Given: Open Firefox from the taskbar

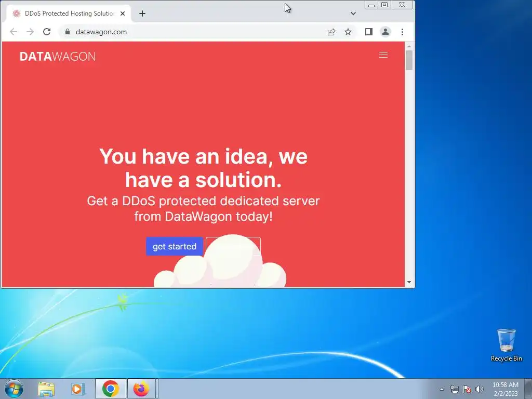Looking at the screenshot, I should [x=141, y=389].
